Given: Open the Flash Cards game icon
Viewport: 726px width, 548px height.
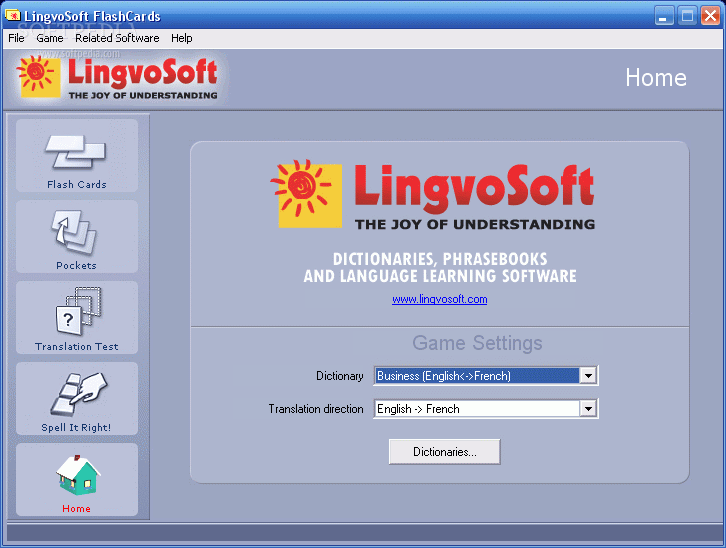Looking at the screenshot, I should (x=77, y=156).
